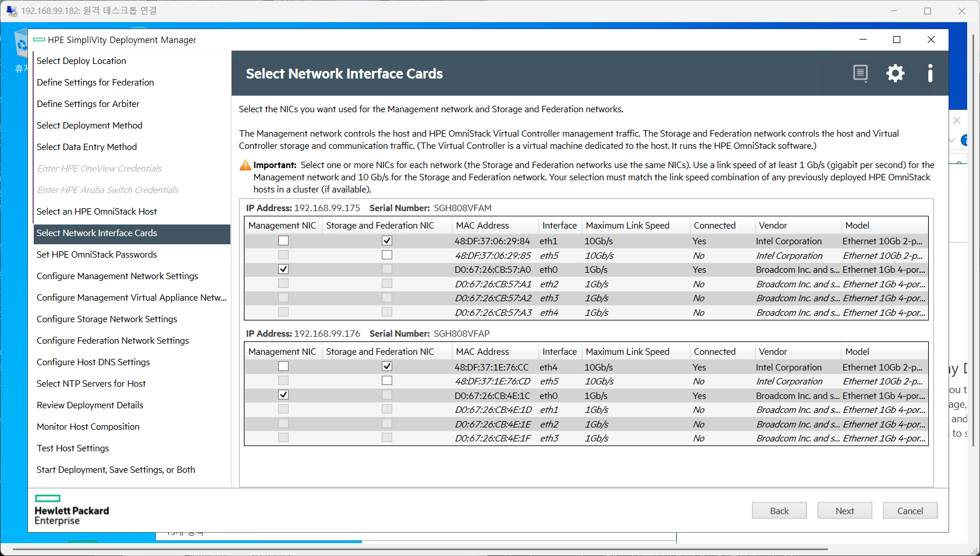Select Network Interface Cards step
This screenshot has height=556, width=980.
tap(132, 233)
